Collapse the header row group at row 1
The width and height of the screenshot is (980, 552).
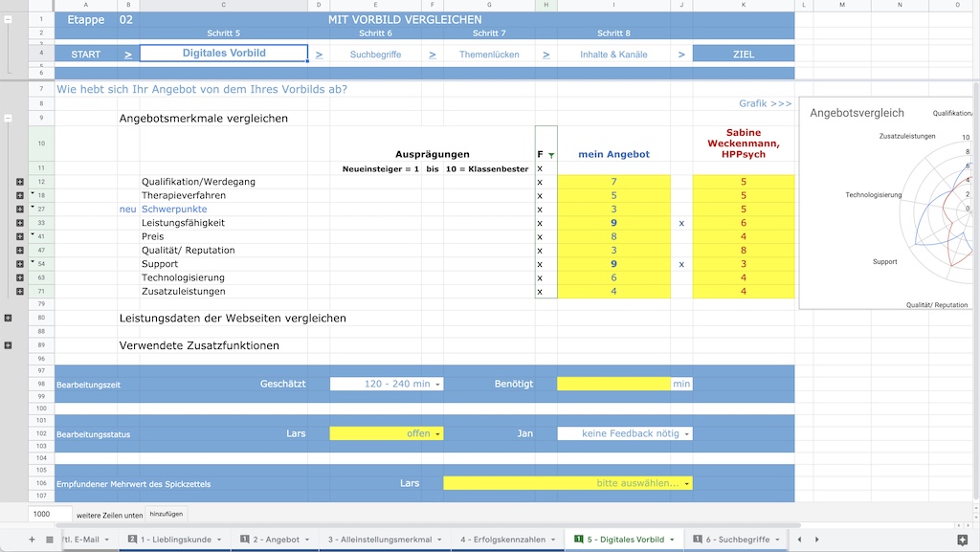[8, 19]
